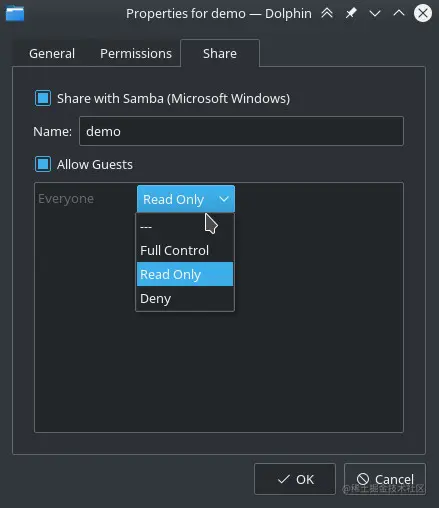439x508 pixels.
Task: Select the Share tab
Action: point(220,53)
